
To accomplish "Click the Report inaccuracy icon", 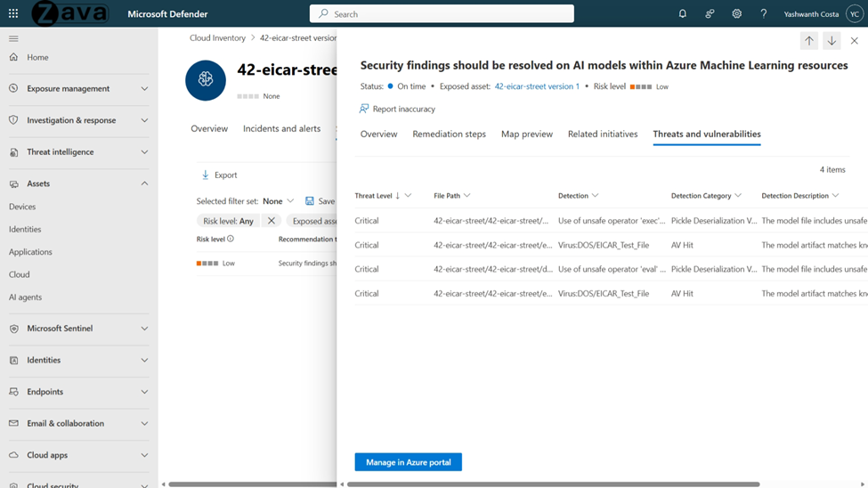I will click(x=364, y=109).
